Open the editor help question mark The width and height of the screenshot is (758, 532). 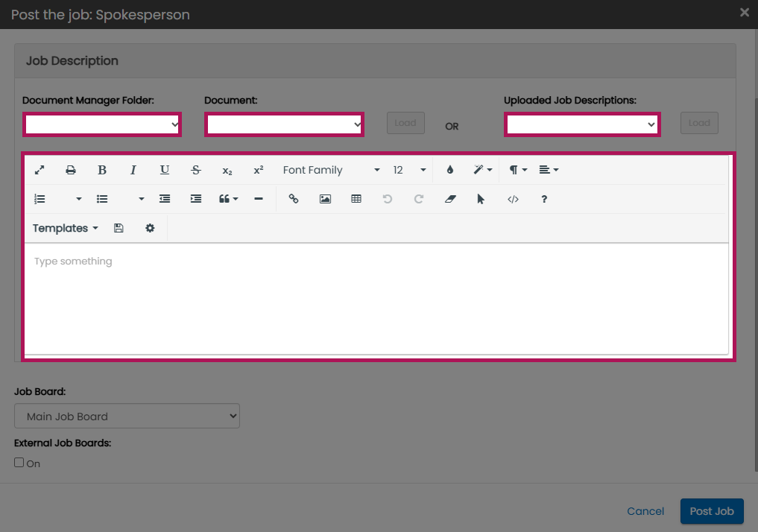544,199
